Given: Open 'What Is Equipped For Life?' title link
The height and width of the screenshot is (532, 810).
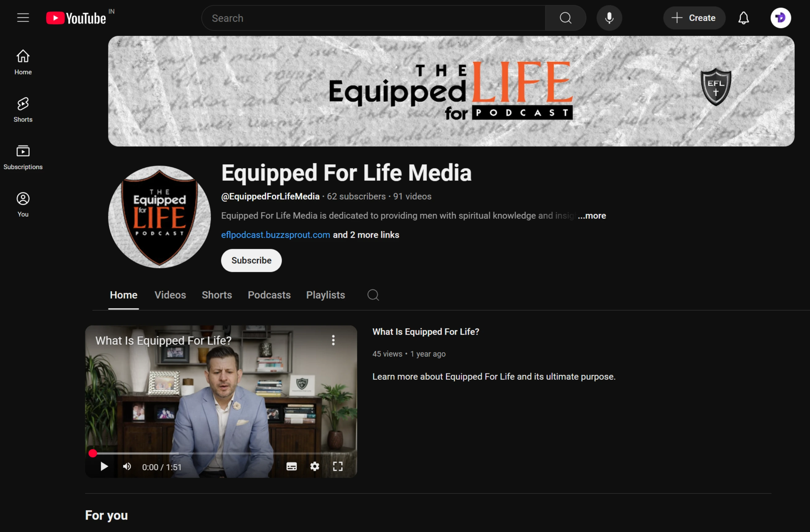Looking at the screenshot, I should point(426,332).
